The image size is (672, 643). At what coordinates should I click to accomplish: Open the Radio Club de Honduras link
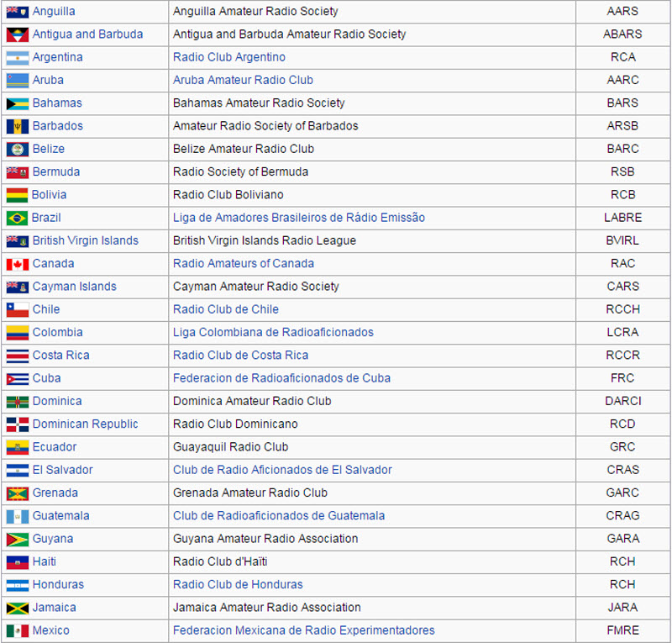(x=238, y=584)
